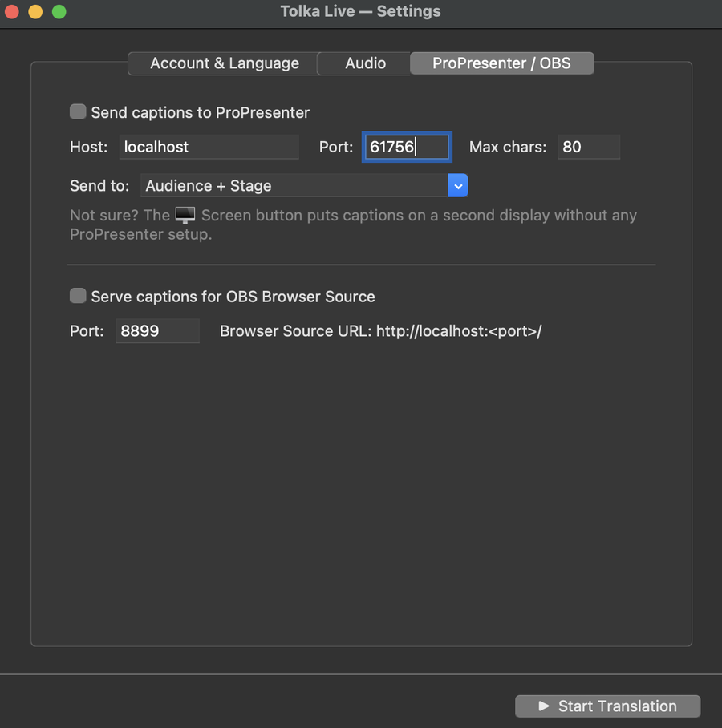The image size is (722, 728).
Task: Click the green full-screen window button
Action: (59, 11)
